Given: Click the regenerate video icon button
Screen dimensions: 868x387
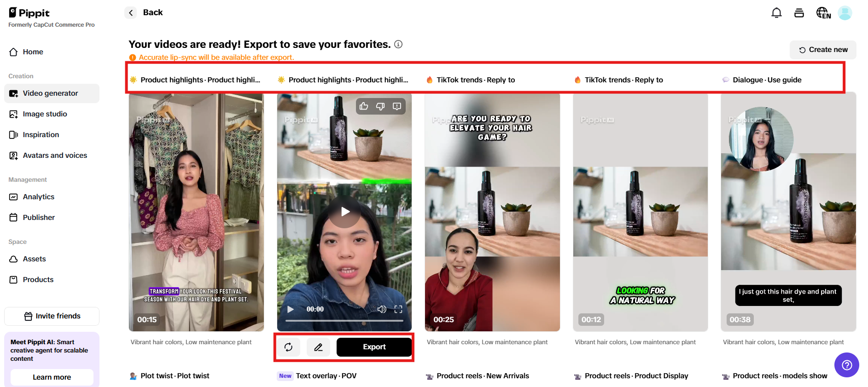Looking at the screenshot, I should pyautogui.click(x=288, y=347).
